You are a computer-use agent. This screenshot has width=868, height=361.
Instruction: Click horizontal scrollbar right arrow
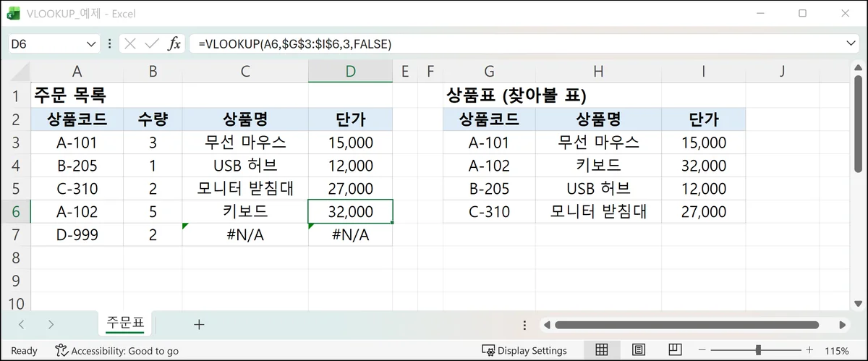(x=843, y=325)
